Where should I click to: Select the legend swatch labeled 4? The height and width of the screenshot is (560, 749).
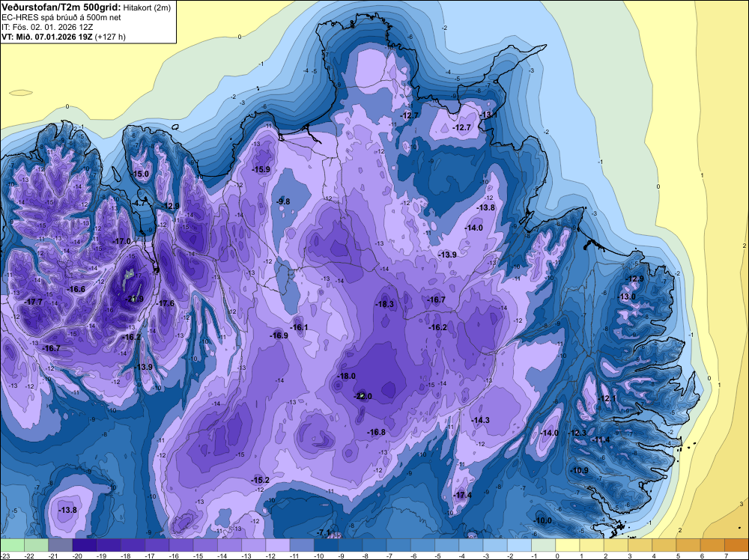(x=664, y=545)
